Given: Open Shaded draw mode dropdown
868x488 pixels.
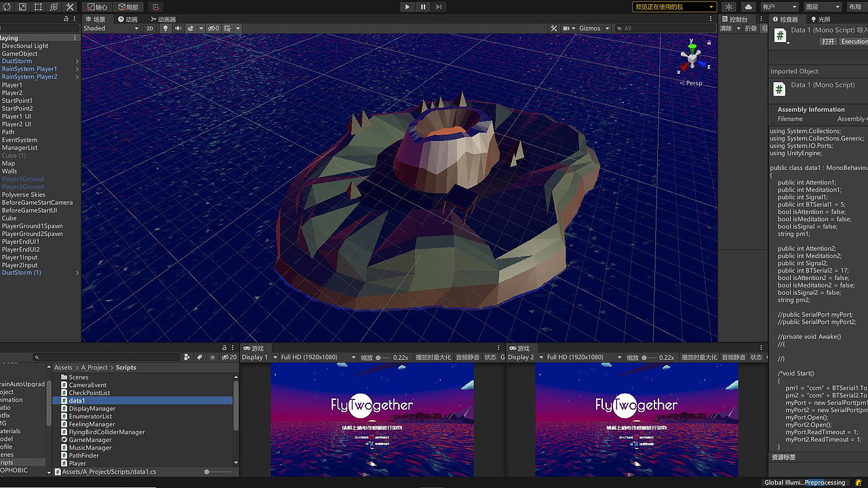Looking at the screenshot, I should coord(111,28).
